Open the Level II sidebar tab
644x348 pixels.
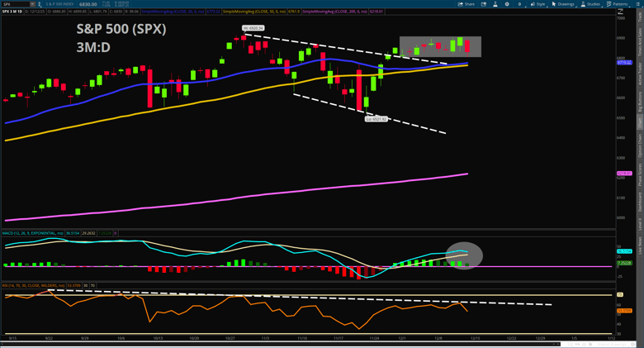[x=640, y=225]
